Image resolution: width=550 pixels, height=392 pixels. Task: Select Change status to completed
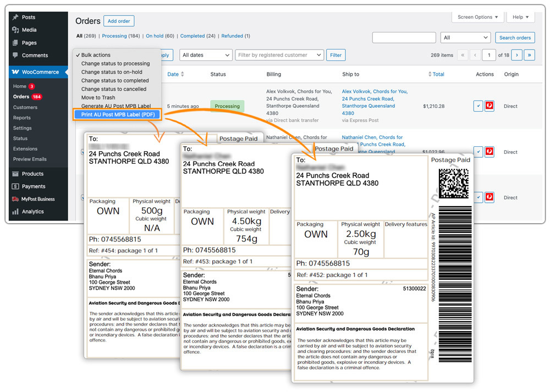tap(115, 80)
